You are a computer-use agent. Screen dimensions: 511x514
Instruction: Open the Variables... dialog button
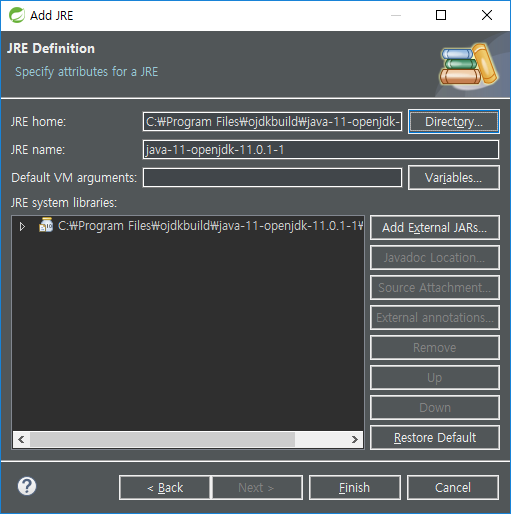pos(454,178)
